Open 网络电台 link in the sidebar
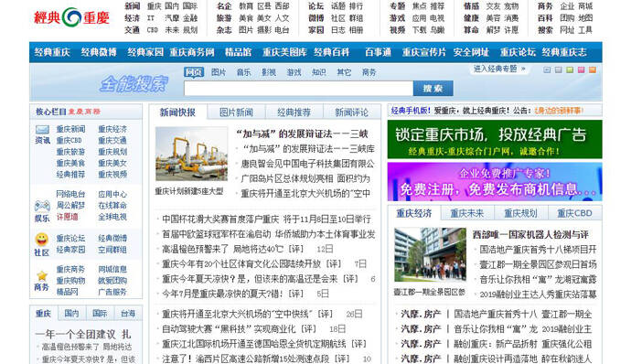The height and width of the screenshot is (364, 631). click(x=70, y=194)
